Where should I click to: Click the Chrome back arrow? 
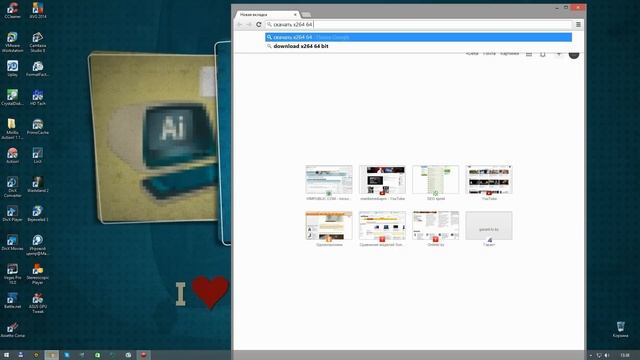tap(240, 24)
